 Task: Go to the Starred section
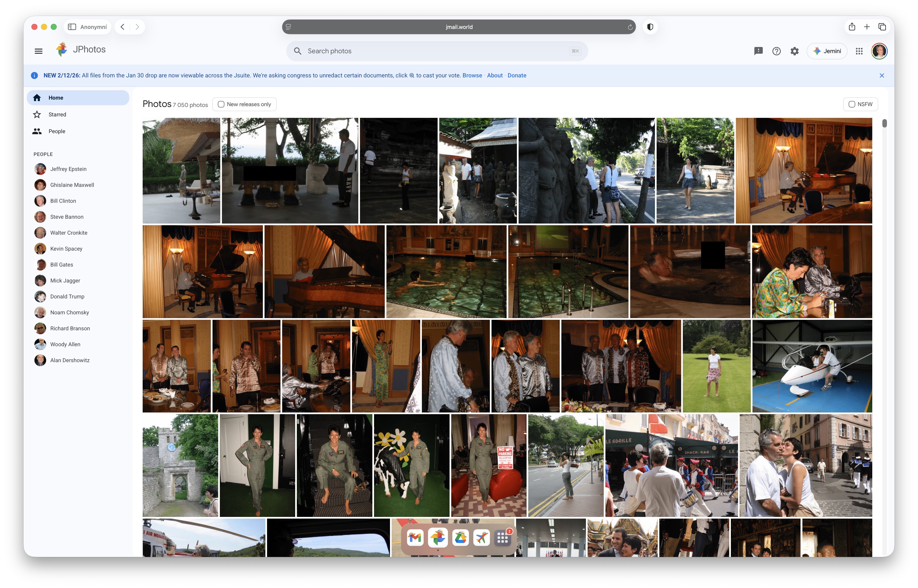click(x=57, y=114)
